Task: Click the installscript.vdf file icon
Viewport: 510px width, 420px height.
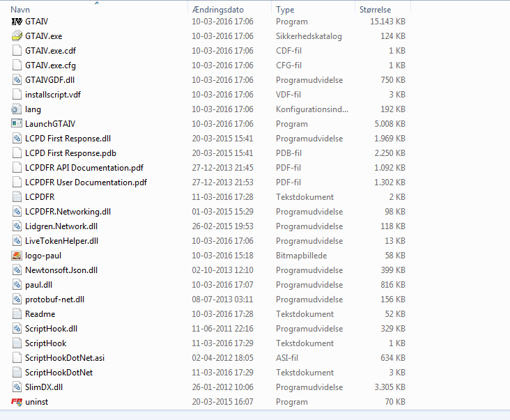Action: pyautogui.click(x=17, y=95)
